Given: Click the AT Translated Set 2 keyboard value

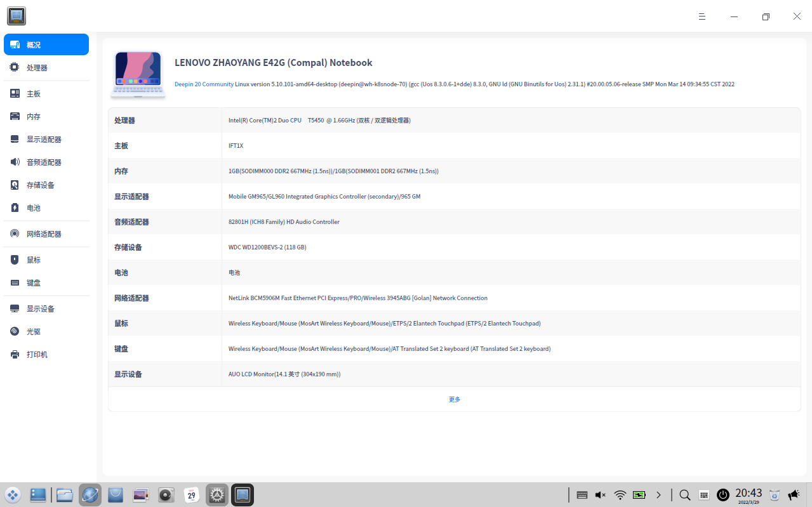Looking at the screenshot, I should click(389, 348).
